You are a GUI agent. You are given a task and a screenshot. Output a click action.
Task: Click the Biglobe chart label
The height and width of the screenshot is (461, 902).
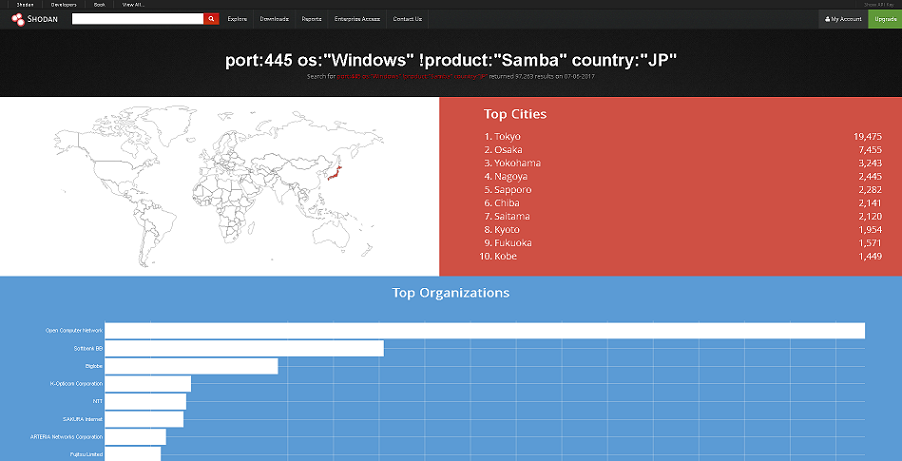tap(94, 366)
